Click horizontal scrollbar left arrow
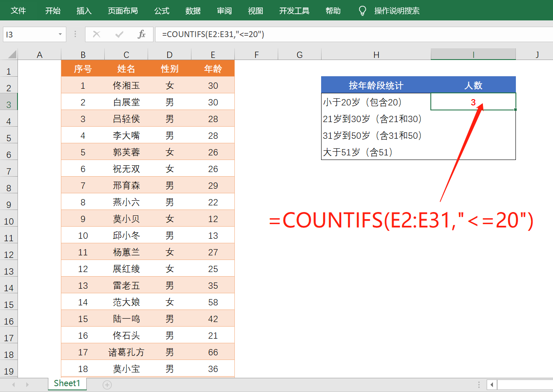553x392 pixels. [492, 385]
